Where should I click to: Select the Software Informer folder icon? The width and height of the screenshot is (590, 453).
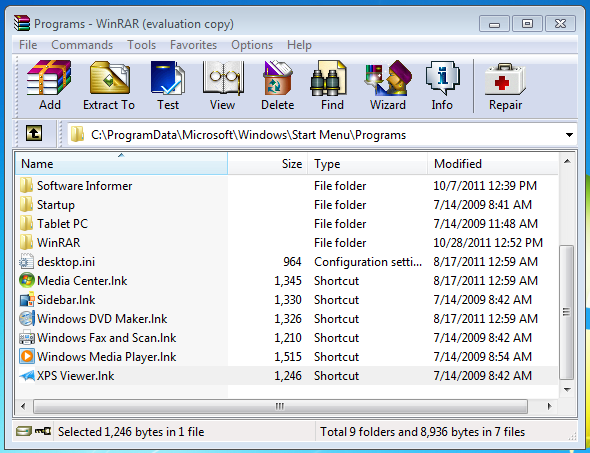(x=26, y=185)
